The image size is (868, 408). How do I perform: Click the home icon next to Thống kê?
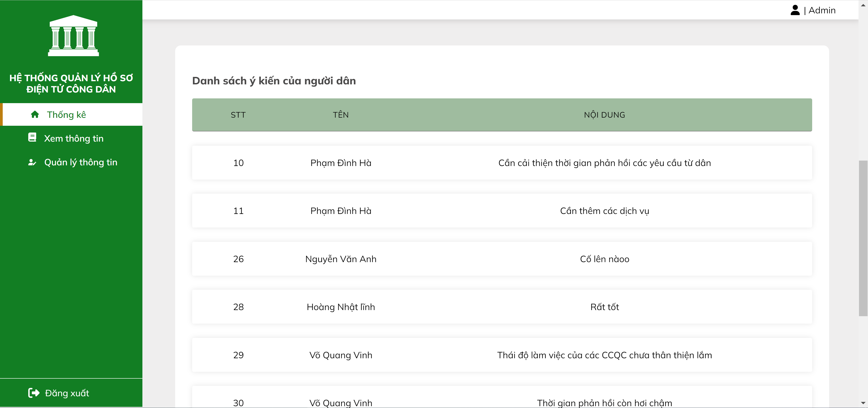tap(35, 114)
